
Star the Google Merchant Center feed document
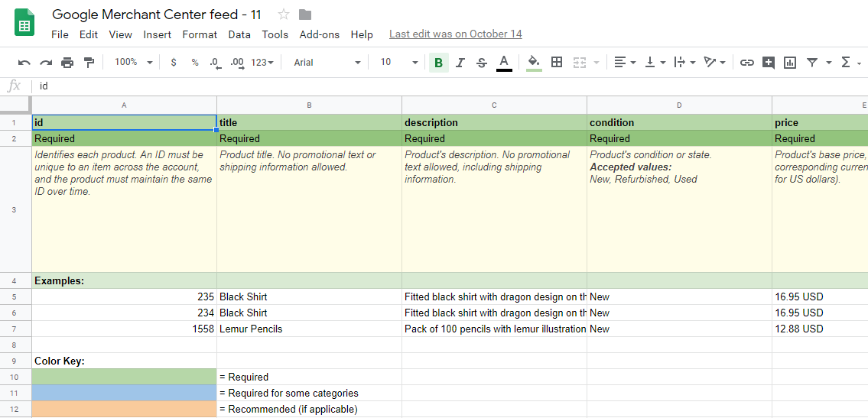[284, 15]
